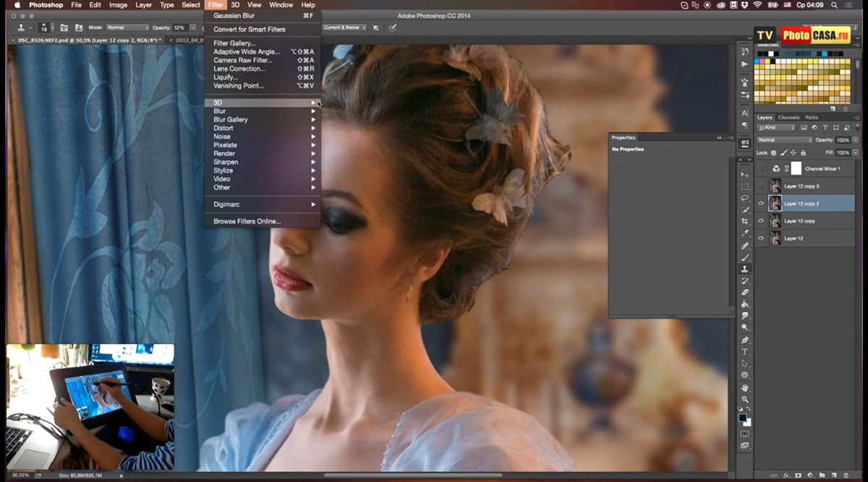The image size is (868, 482).
Task: Expand the Noise filter submenu
Action: [x=263, y=137]
